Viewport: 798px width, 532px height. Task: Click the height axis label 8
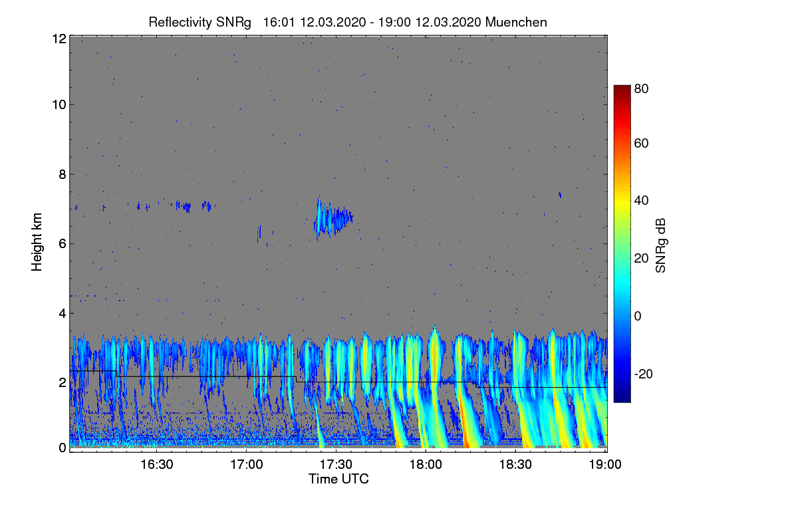coord(63,174)
